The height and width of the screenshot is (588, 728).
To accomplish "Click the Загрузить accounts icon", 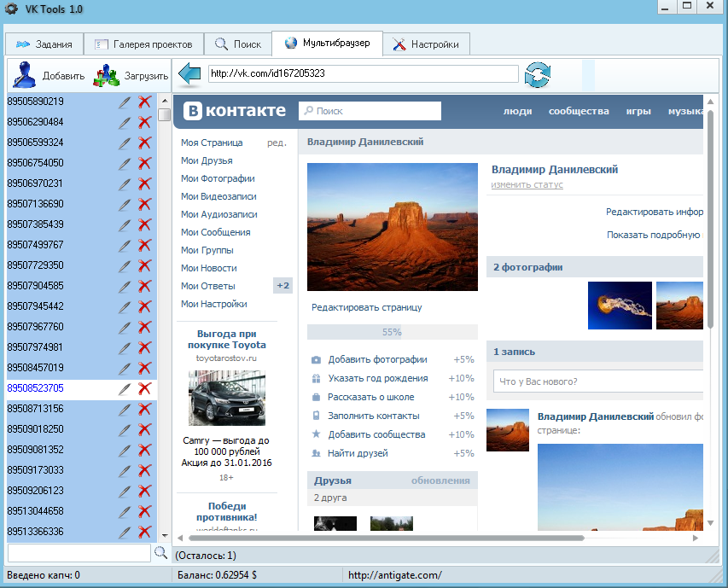I will click(107, 76).
